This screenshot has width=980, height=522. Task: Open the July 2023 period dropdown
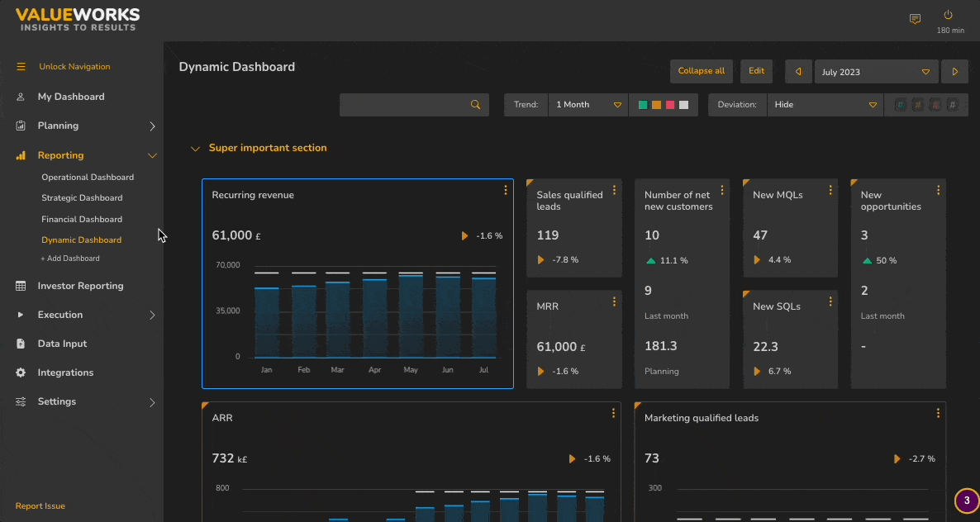(876, 72)
